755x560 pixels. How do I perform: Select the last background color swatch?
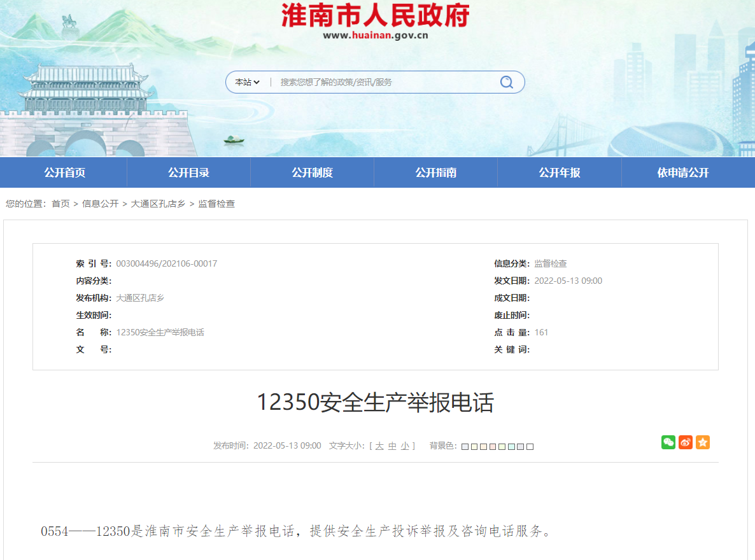[x=530, y=447]
